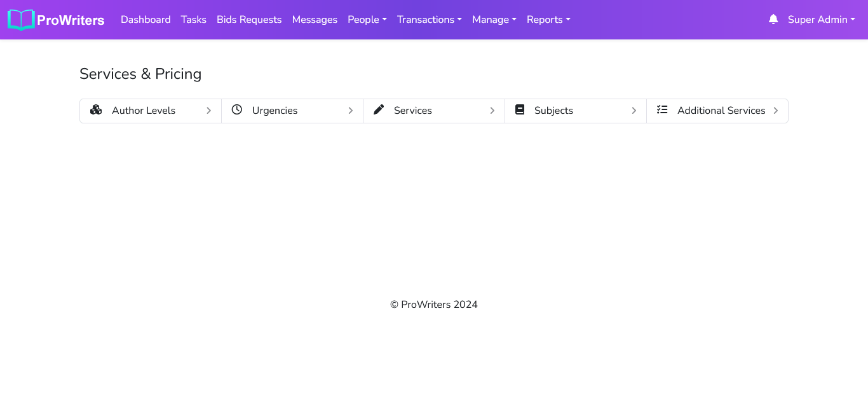Open the Tasks page
Image resolution: width=868 pixels, height=409 pixels.
193,20
